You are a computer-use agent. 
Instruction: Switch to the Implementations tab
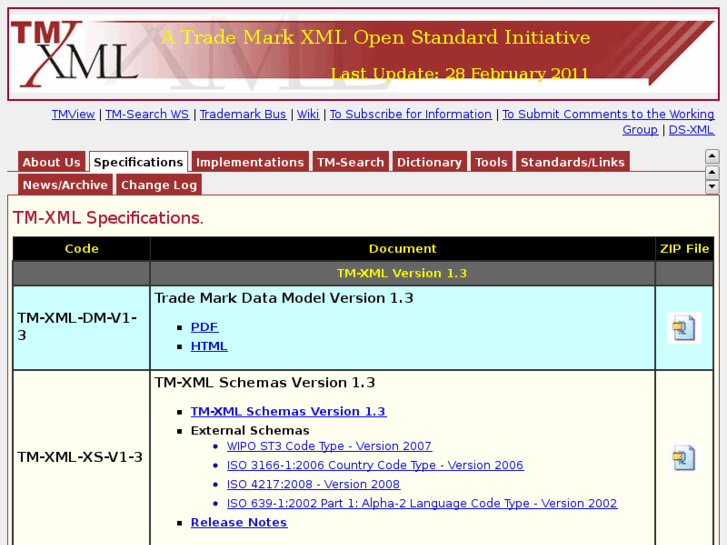click(x=250, y=162)
